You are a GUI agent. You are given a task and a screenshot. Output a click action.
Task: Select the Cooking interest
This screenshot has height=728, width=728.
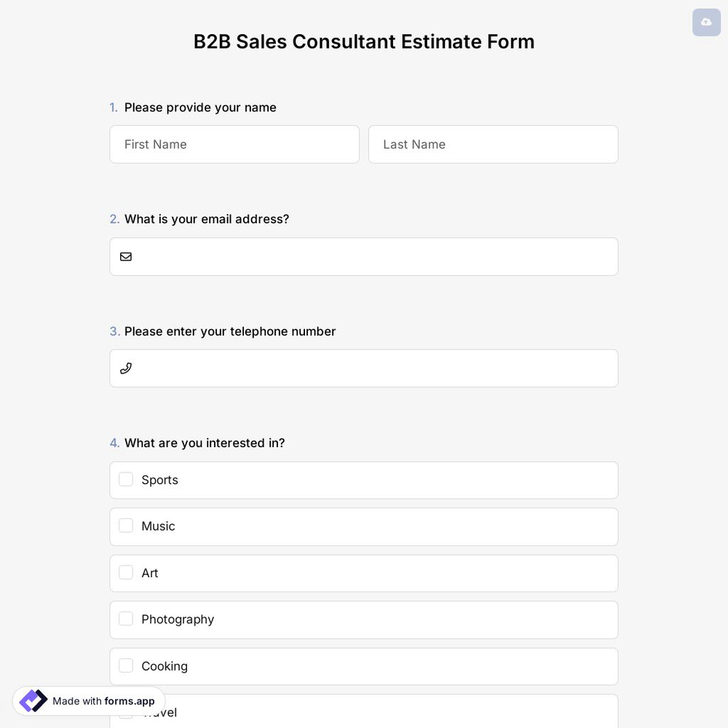pos(125,665)
